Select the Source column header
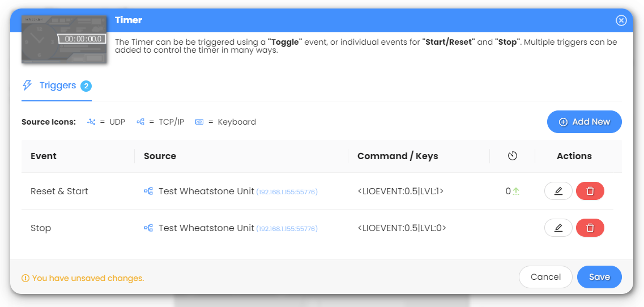The width and height of the screenshot is (644, 307). point(160,156)
